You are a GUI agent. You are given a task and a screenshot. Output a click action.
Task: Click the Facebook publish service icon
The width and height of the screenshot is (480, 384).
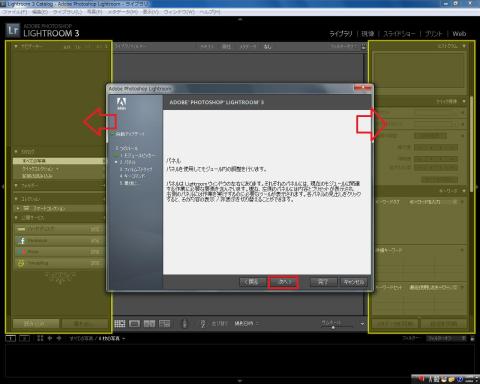pyautogui.click(x=22, y=241)
